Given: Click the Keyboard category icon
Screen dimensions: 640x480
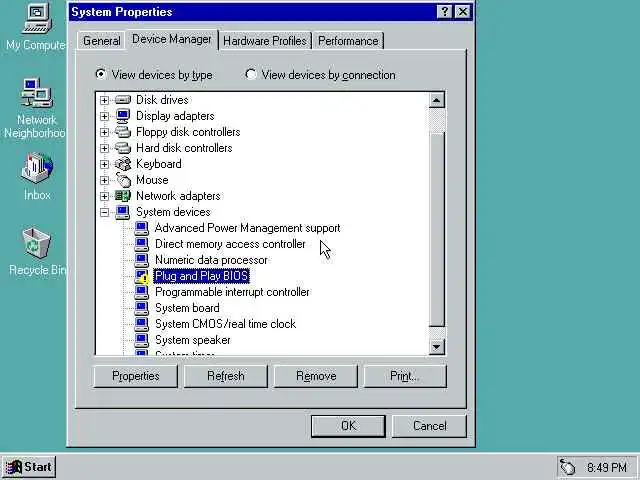Looking at the screenshot, I should pyautogui.click(x=122, y=164).
